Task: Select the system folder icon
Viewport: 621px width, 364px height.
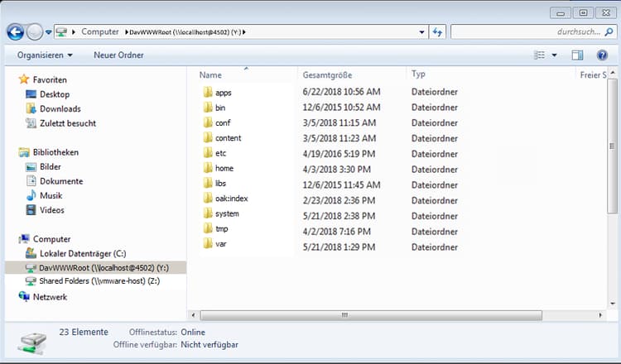Action: point(208,213)
